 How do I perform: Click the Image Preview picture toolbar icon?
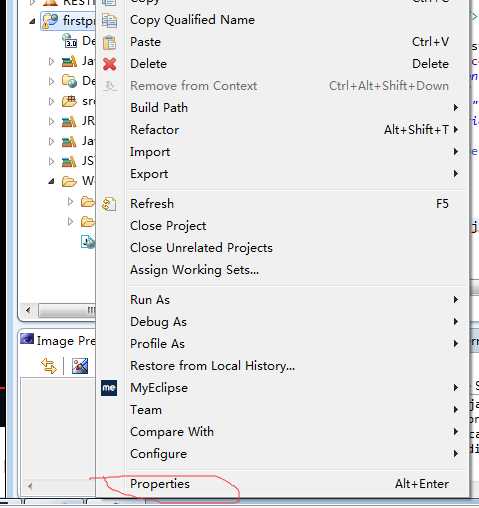80,366
